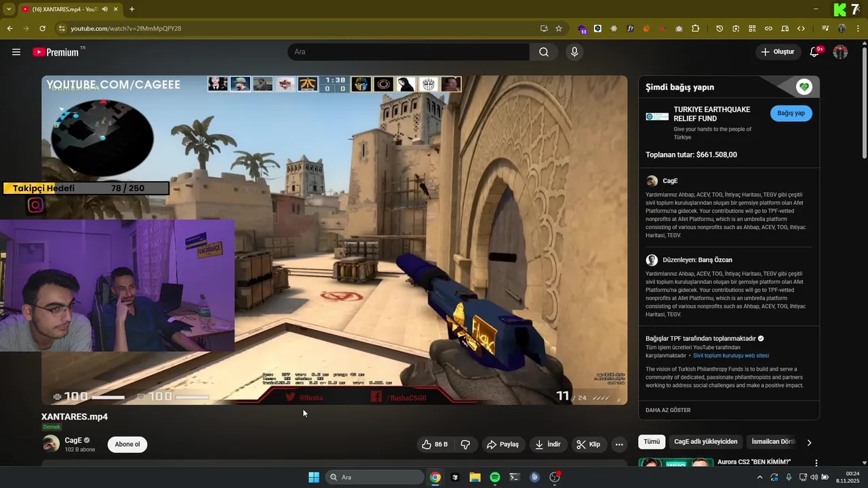Dislike the XANTARES.mp4 video

click(466, 445)
